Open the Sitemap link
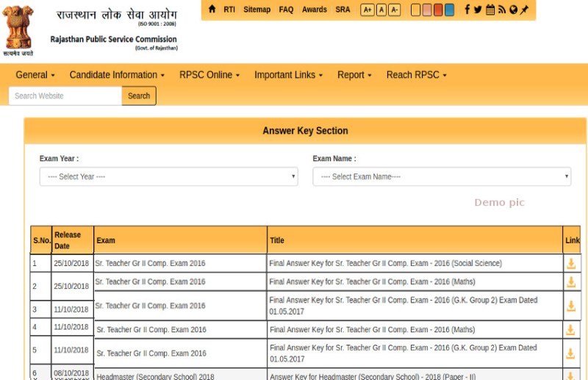Image resolution: width=588 pixels, height=380 pixels. [257, 10]
